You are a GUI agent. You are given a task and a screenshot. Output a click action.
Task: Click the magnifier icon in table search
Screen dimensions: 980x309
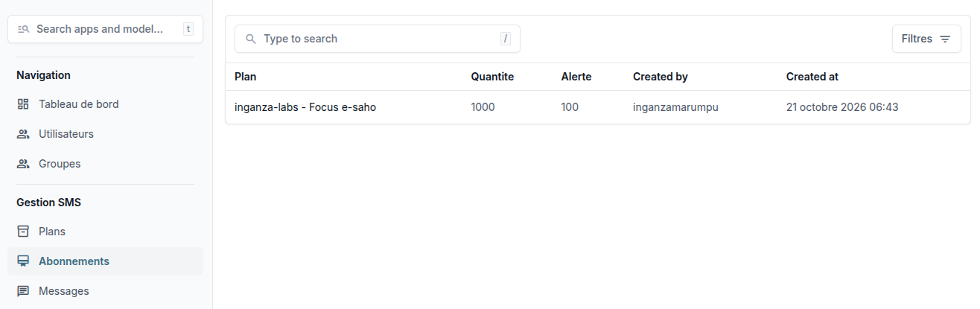pos(251,39)
